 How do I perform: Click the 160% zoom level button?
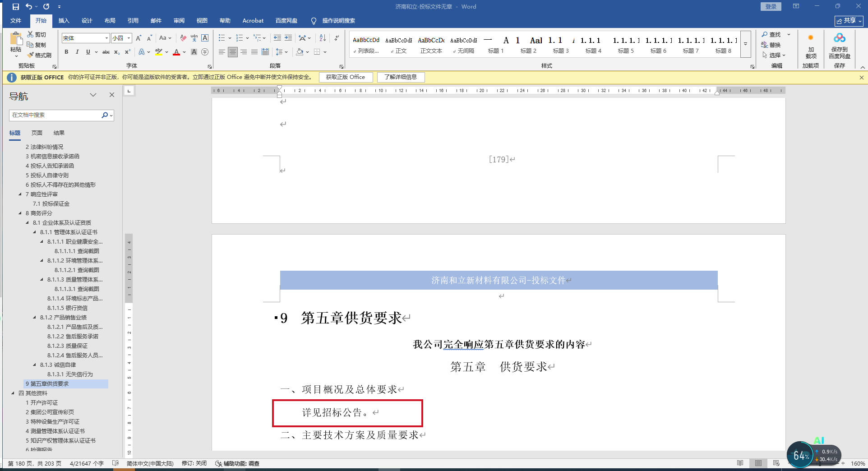pos(858,463)
